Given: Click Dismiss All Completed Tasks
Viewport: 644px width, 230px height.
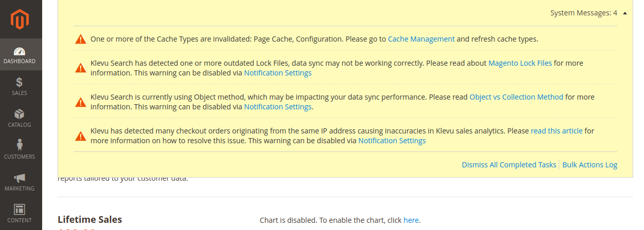Looking at the screenshot, I should 509,165.
